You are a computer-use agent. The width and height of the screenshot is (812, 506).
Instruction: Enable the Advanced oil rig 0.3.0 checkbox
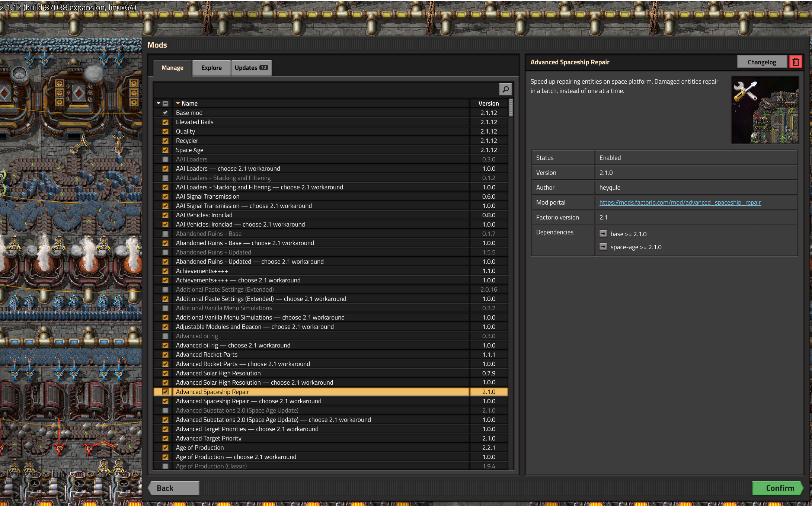tap(165, 336)
